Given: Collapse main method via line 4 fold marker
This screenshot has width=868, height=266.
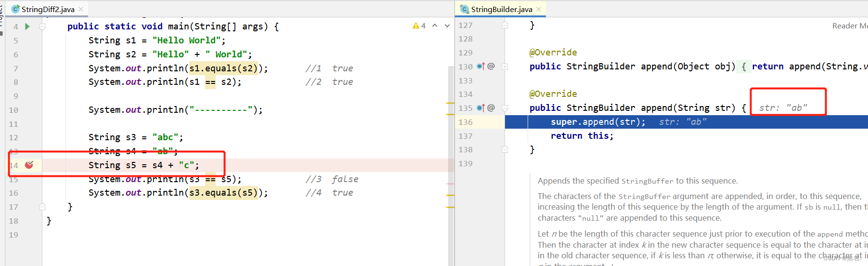Looking at the screenshot, I should pos(42,27).
